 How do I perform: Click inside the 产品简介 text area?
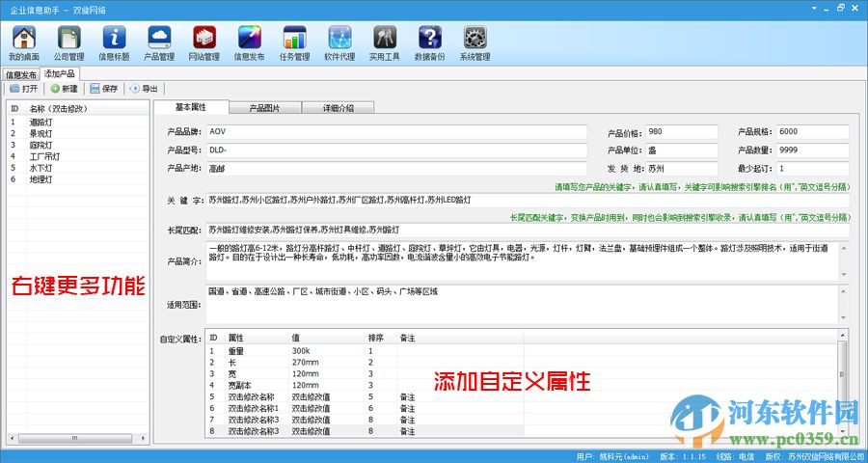point(523,260)
